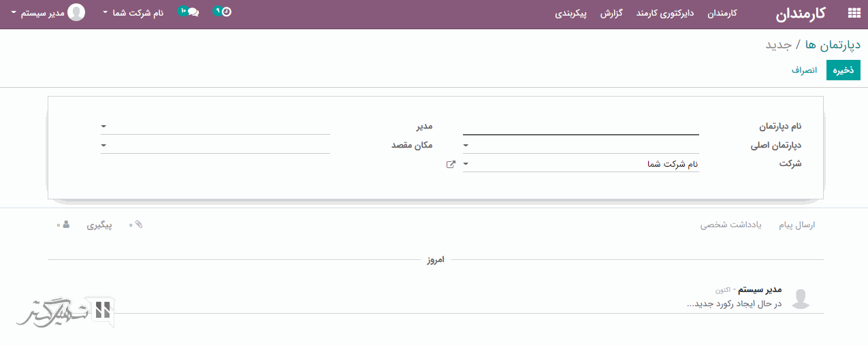The image size is (868, 345).
Task: Open the پیکربندی configuration menu
Action: click(572, 13)
